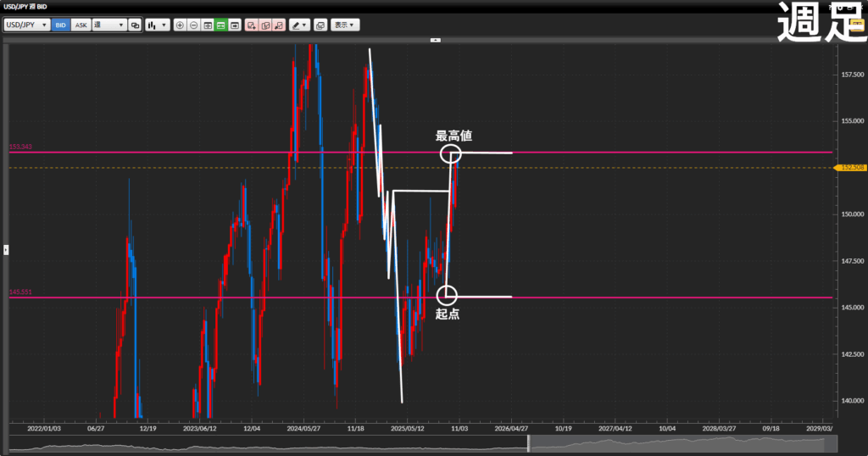Click the third pink chart settings icon
The width and height of the screenshot is (868, 456).
279,25
